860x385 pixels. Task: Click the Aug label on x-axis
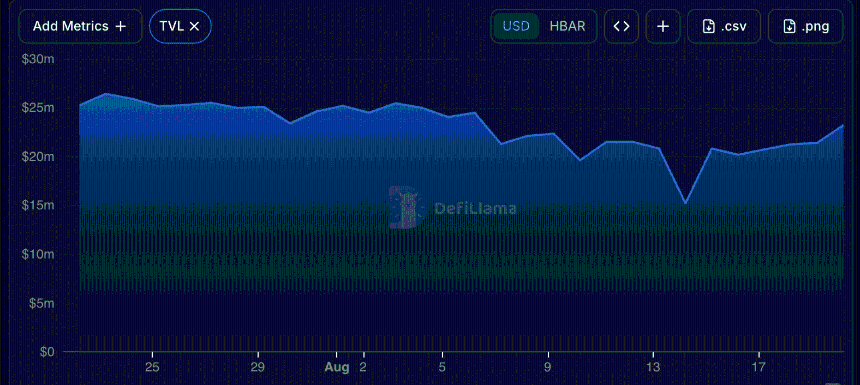(x=336, y=367)
